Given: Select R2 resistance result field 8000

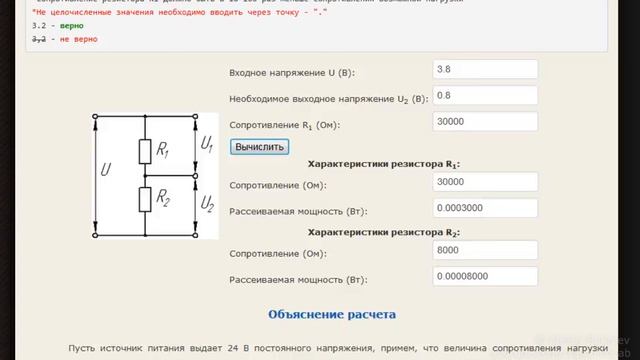Looking at the screenshot, I should 485,250.
